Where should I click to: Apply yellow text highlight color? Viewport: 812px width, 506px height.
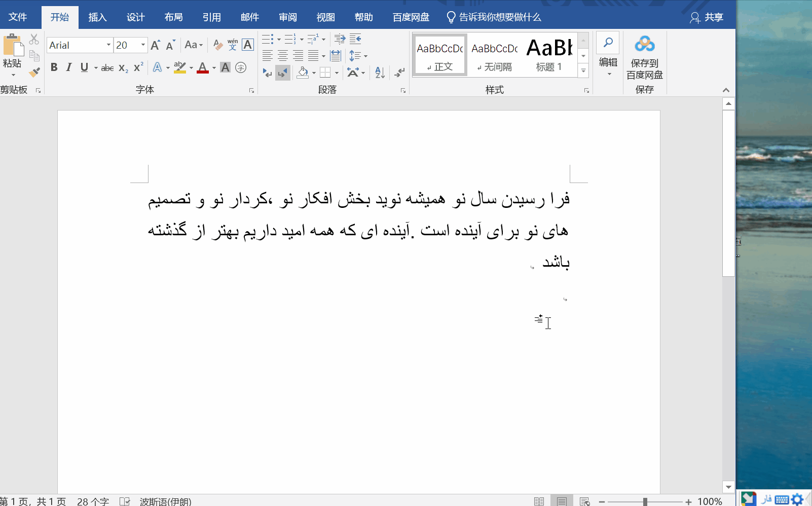point(180,67)
